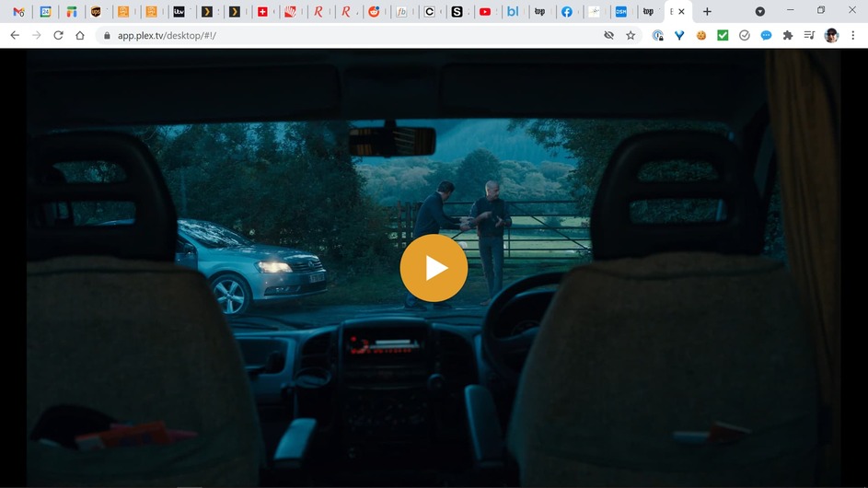Close the active Plex tab
The height and width of the screenshot is (488, 868).
coord(681,12)
